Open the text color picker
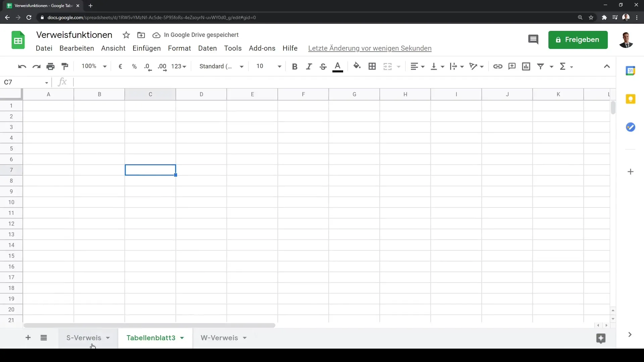Screen dimensions: 644x362 [x=338, y=67]
